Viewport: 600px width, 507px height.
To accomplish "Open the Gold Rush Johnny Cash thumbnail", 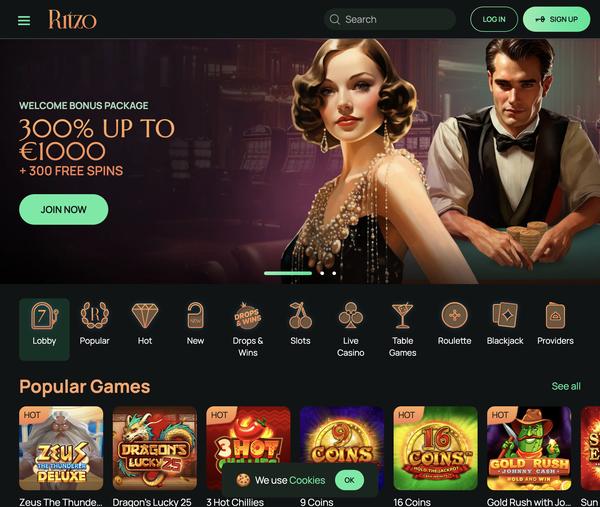I will click(x=529, y=448).
